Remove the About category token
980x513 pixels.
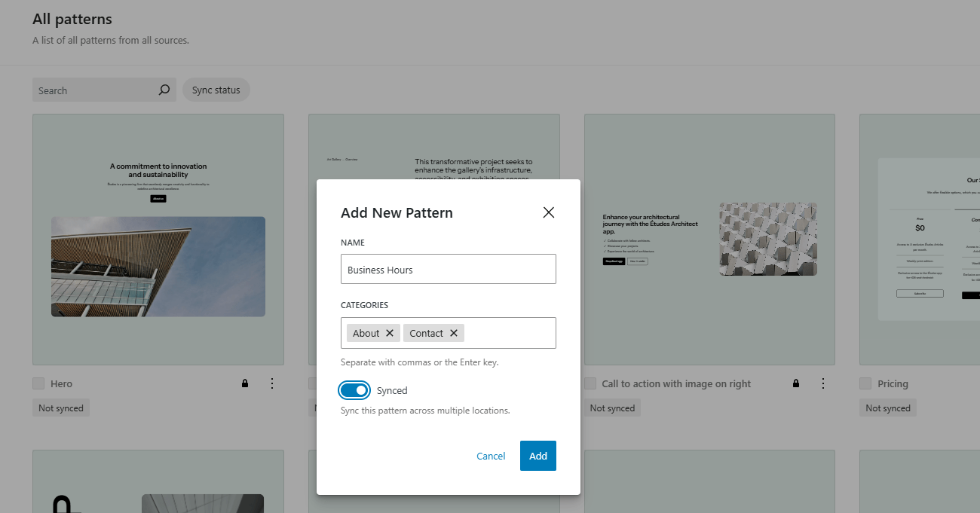tap(391, 333)
